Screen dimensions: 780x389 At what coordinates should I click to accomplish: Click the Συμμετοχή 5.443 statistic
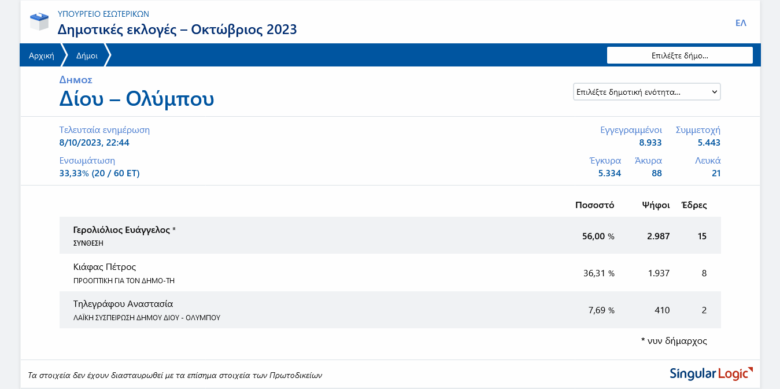pos(698,137)
